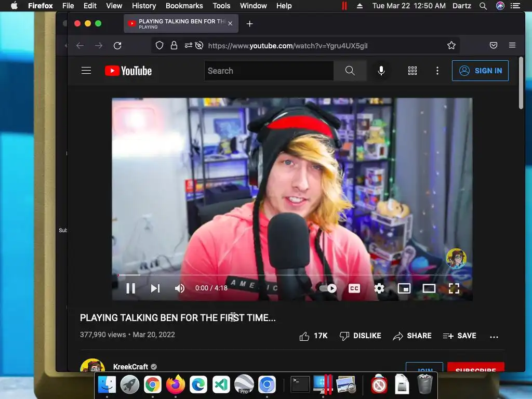532x399 pixels.
Task: Go to the YouTube home logo
Action: coord(128,71)
